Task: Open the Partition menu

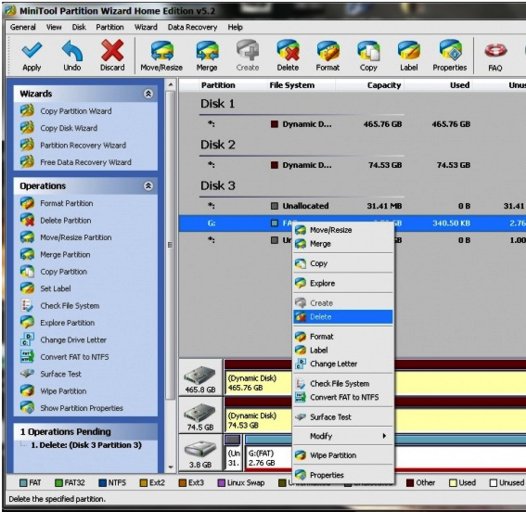Action: pyautogui.click(x=110, y=27)
